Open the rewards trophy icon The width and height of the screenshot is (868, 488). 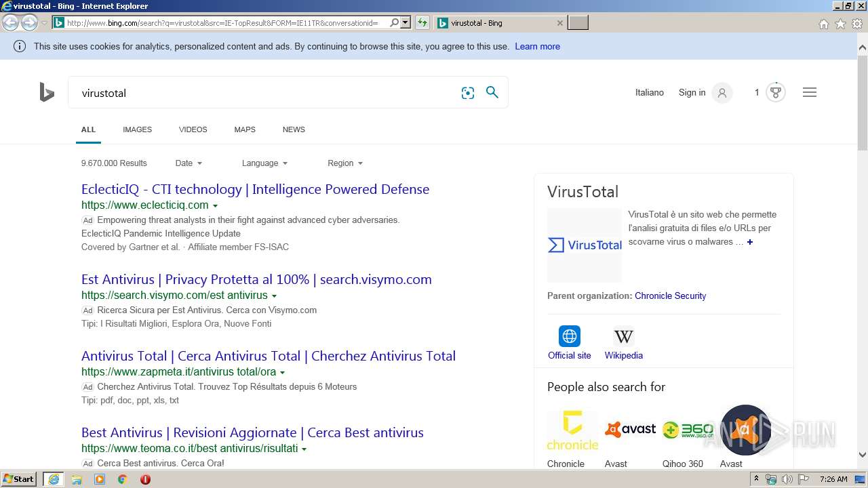(x=776, y=92)
